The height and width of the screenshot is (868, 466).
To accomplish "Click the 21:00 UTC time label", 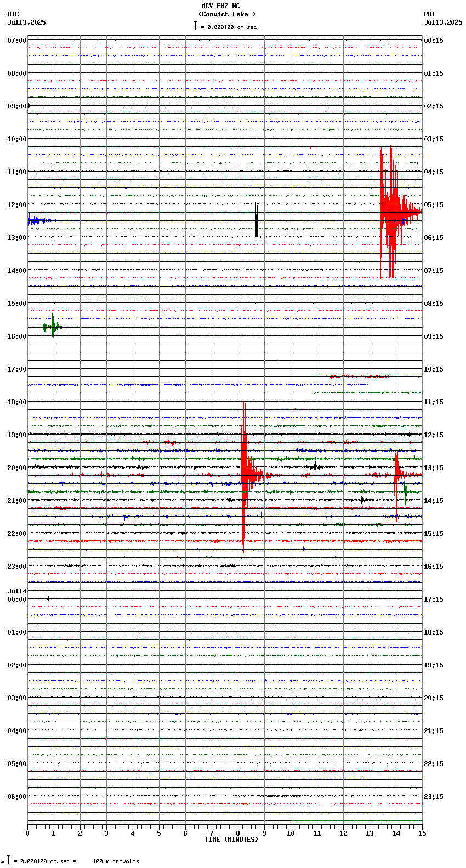I will point(17,501).
